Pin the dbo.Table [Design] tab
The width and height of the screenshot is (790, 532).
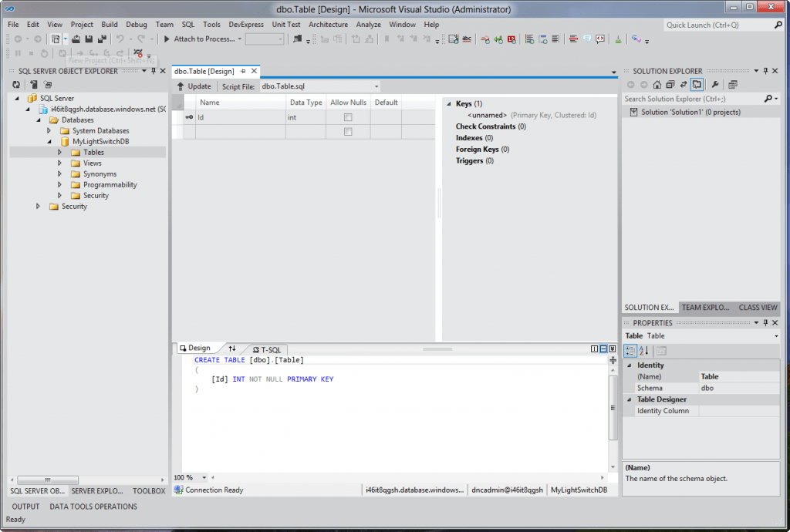pos(243,72)
